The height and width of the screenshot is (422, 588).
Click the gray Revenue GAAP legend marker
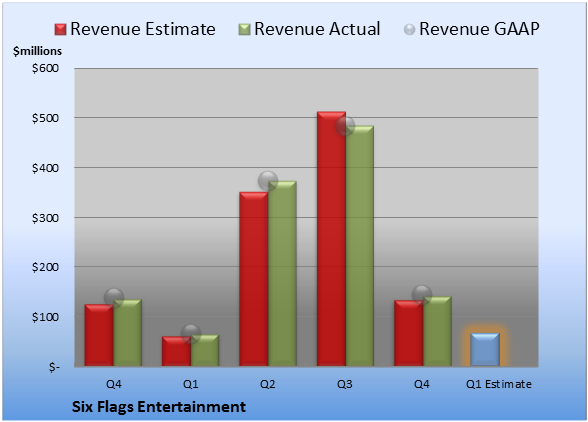point(410,30)
